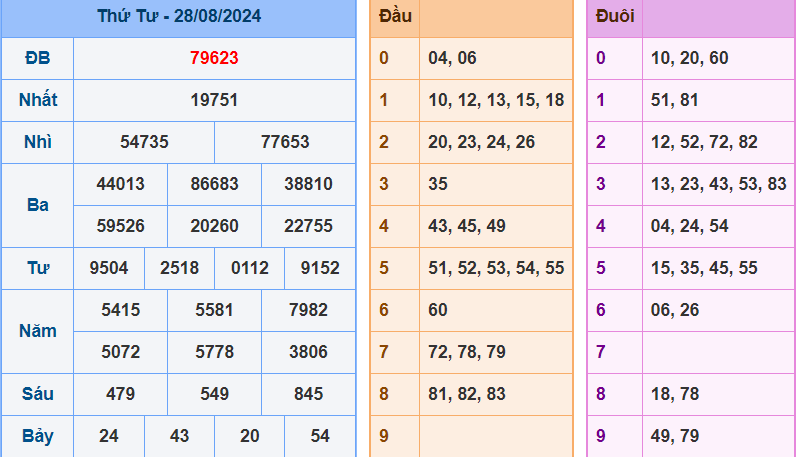Select the ĐB prize row label

(38, 58)
